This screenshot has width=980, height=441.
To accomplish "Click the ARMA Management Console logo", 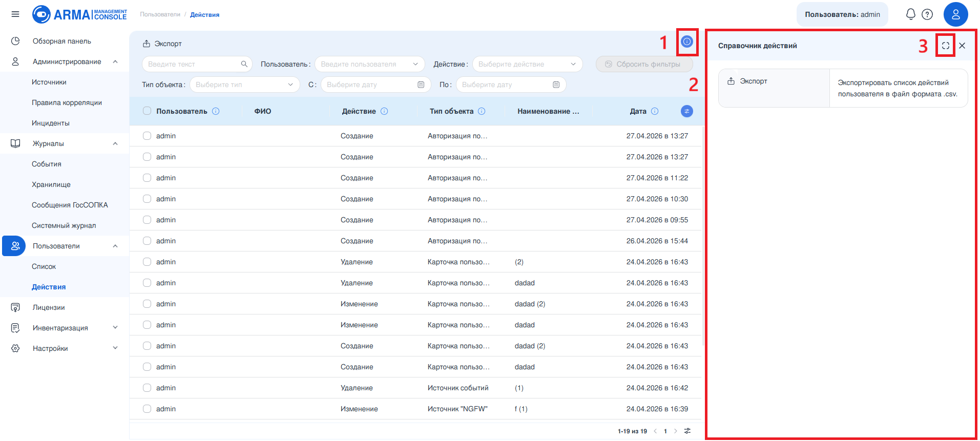I will [79, 14].
